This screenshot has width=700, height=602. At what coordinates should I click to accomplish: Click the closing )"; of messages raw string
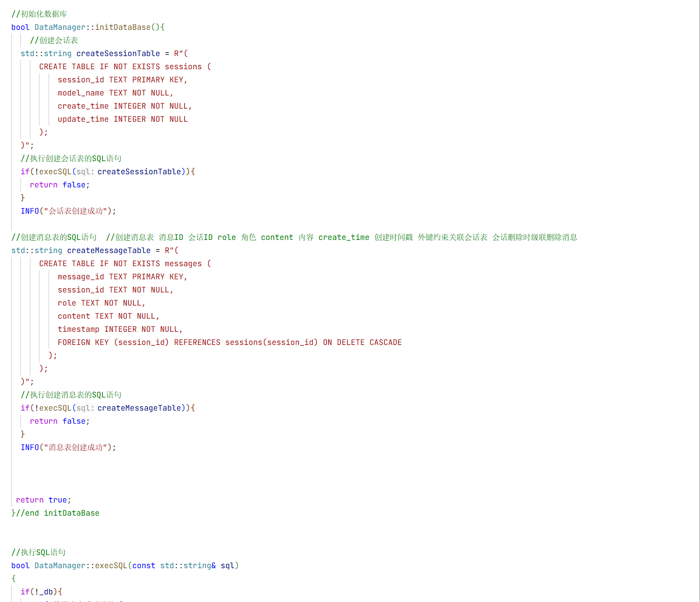pos(27,382)
